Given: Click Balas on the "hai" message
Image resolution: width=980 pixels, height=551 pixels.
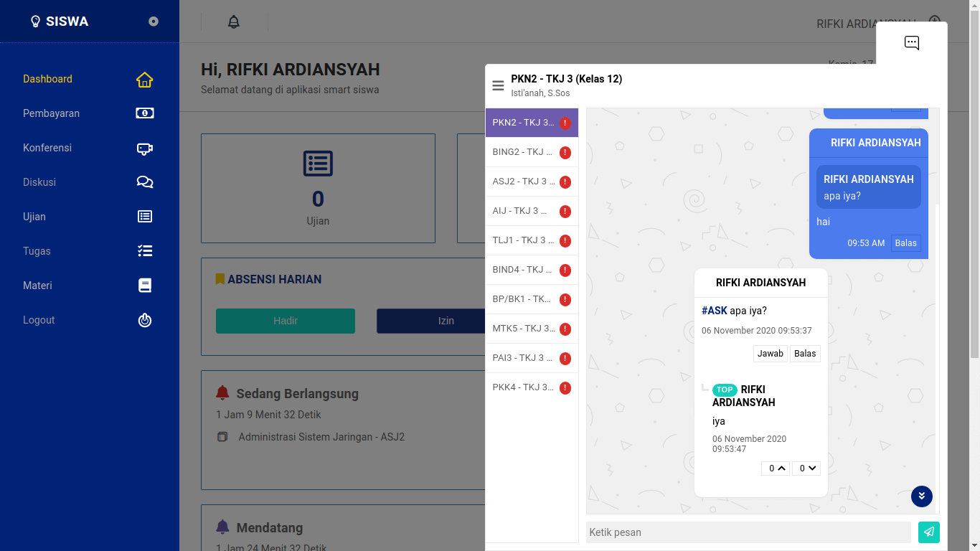Looking at the screenshot, I should tap(905, 243).
